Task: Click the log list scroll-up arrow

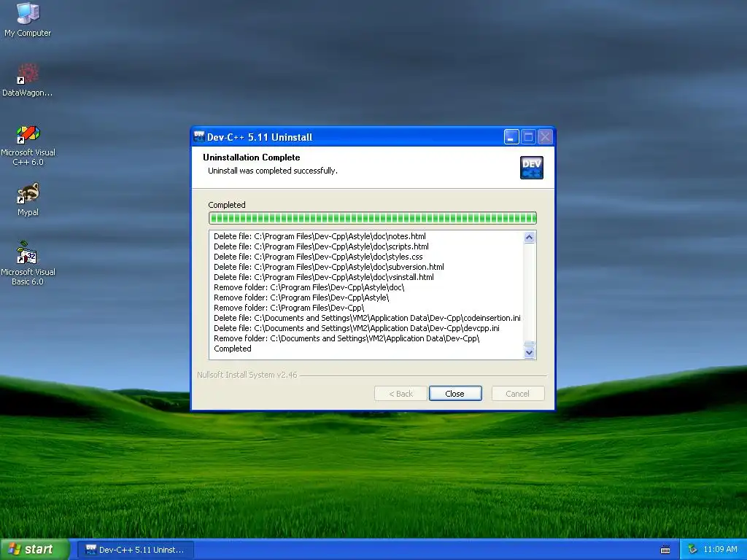Action: [530, 237]
